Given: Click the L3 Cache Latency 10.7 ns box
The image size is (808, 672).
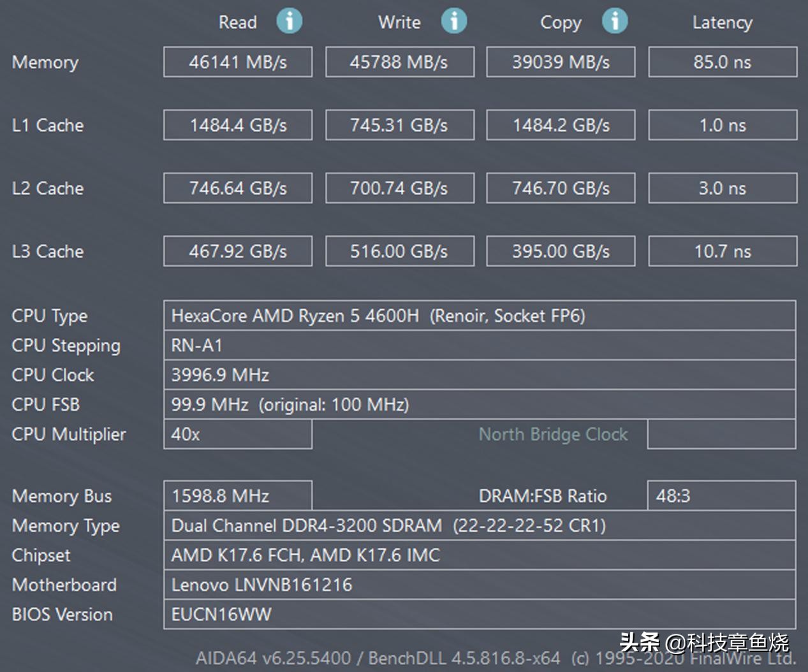Looking at the screenshot, I should pos(723,251).
